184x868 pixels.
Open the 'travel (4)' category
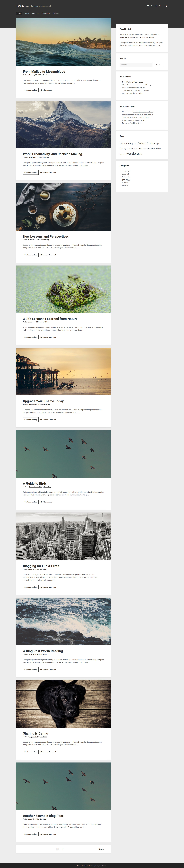125,185
